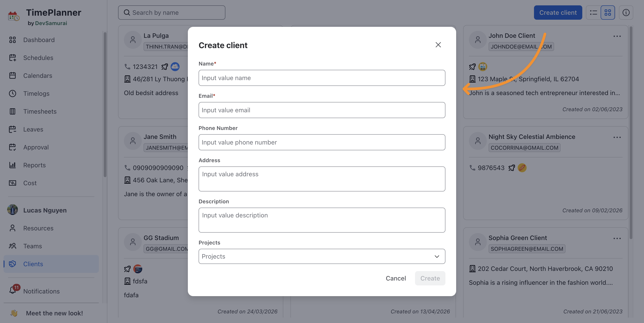This screenshot has height=323, width=644.
Task: Click the Teams people icon
Action: (13, 246)
